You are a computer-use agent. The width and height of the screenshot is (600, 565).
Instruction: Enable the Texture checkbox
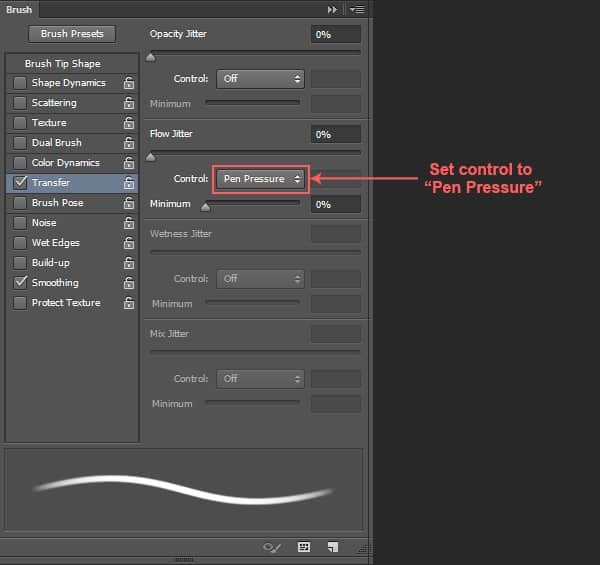click(20, 122)
